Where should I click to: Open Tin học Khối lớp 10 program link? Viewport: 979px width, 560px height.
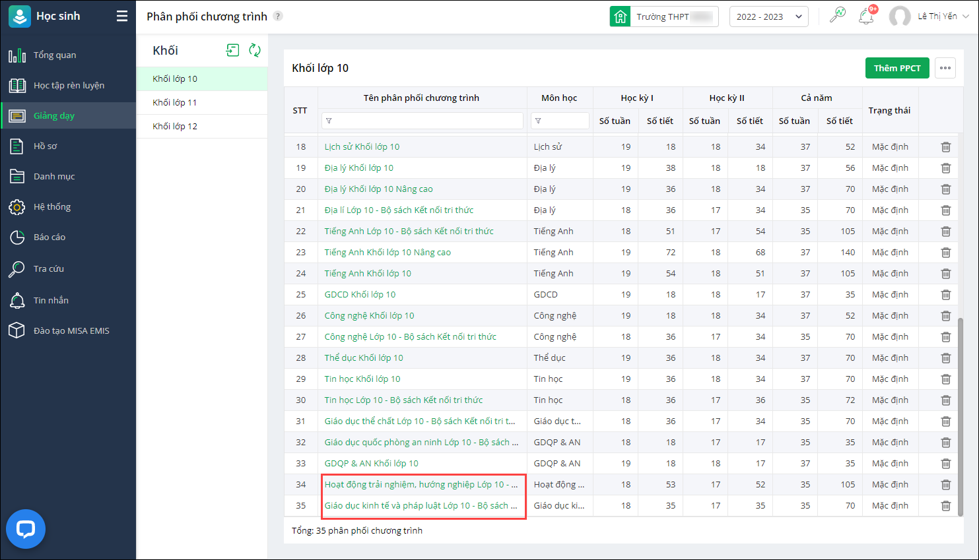[x=362, y=379]
